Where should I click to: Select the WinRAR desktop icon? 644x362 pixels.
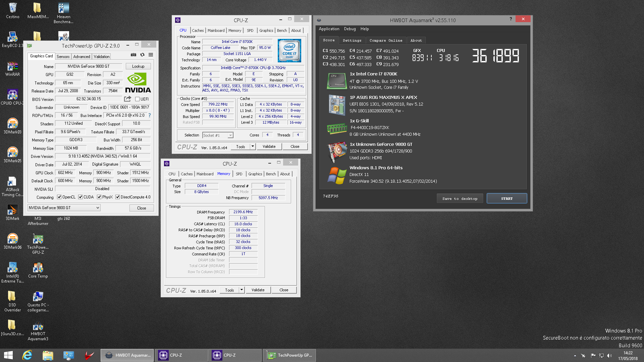12,69
